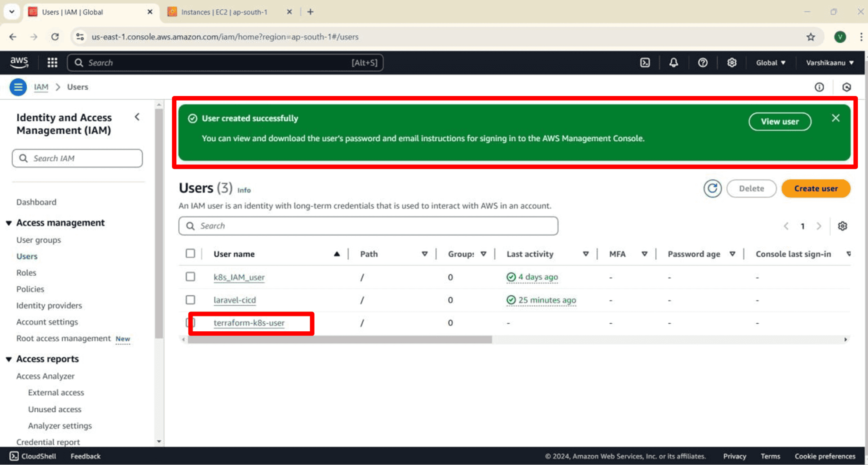
Task: Open the Last activity filter dropdown
Action: [x=586, y=253]
